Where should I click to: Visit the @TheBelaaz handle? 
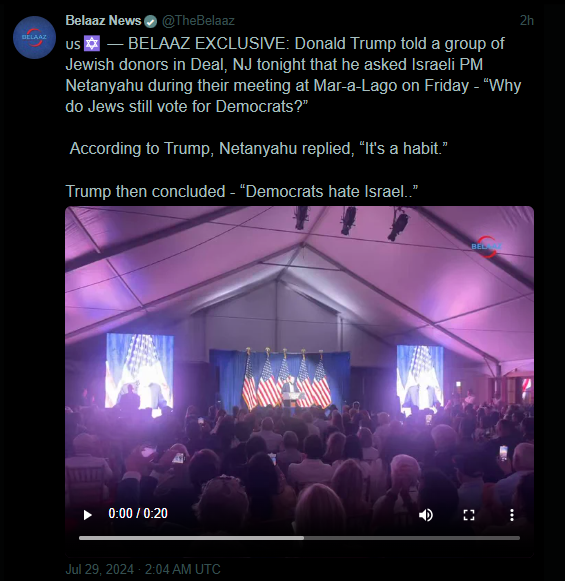[x=198, y=21]
